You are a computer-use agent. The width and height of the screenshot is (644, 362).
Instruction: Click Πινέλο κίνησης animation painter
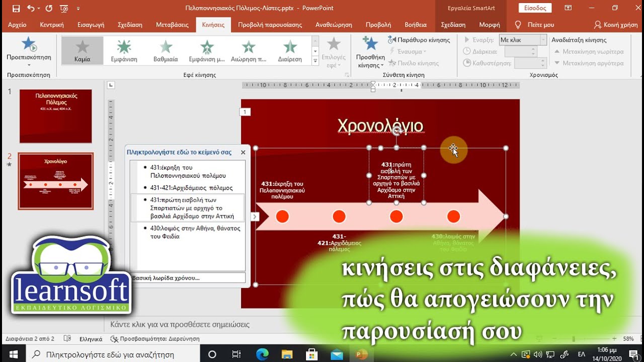(x=413, y=63)
